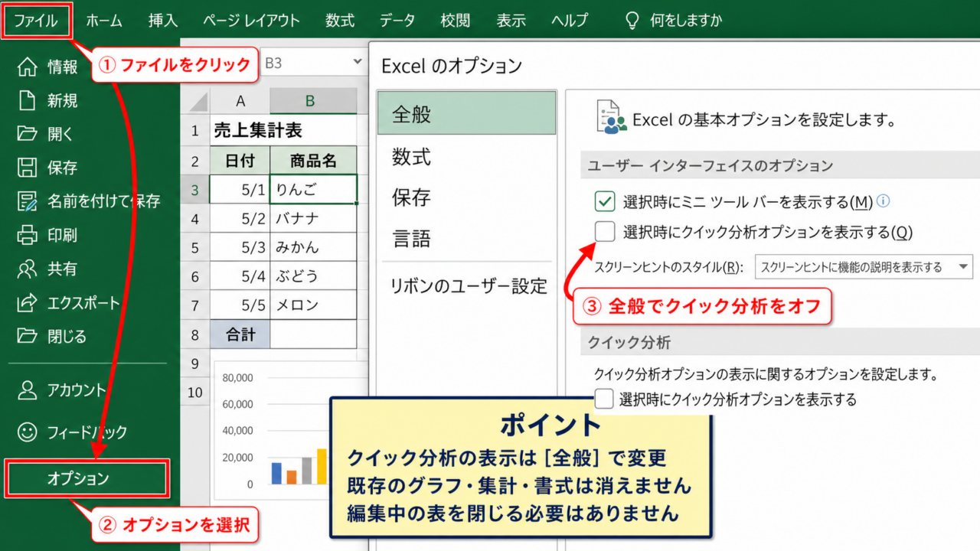Click エクスポート label in backstage menu
The width and height of the screenshot is (980, 551).
[83, 302]
